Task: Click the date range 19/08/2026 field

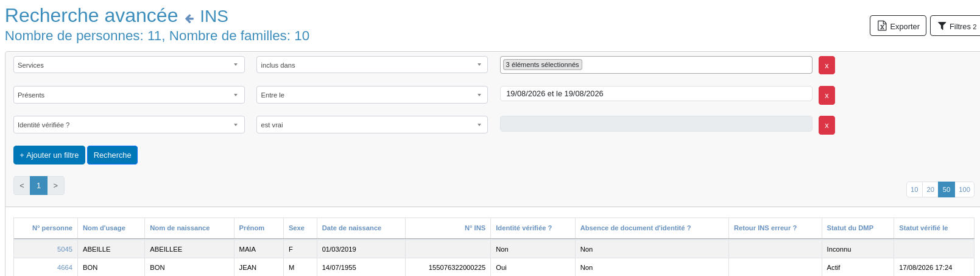Action: coord(656,94)
